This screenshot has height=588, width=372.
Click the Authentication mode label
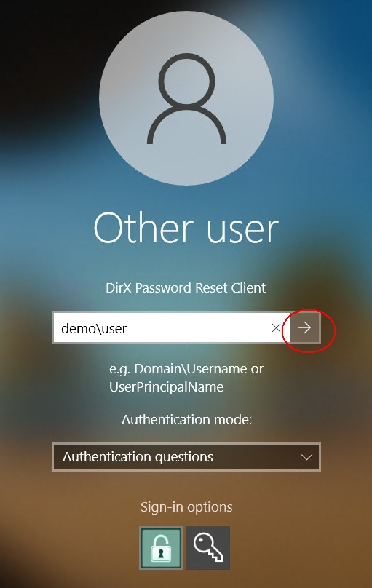point(186,419)
